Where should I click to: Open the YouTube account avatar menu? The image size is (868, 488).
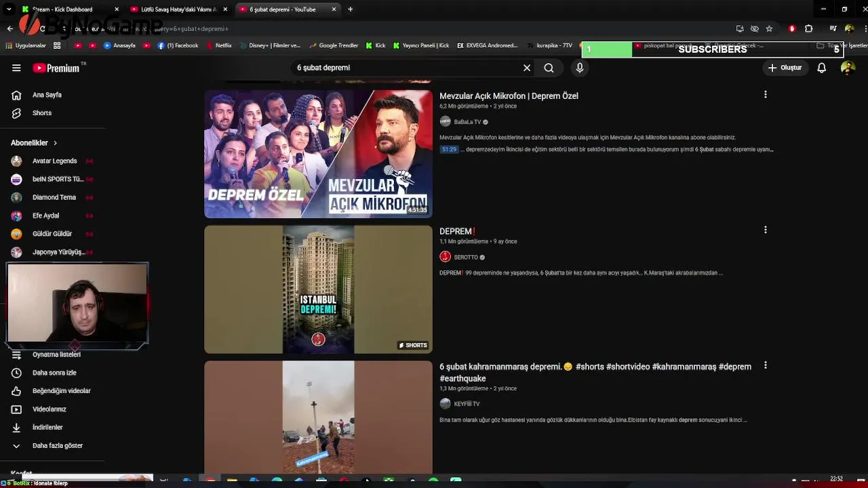pyautogui.click(x=848, y=68)
